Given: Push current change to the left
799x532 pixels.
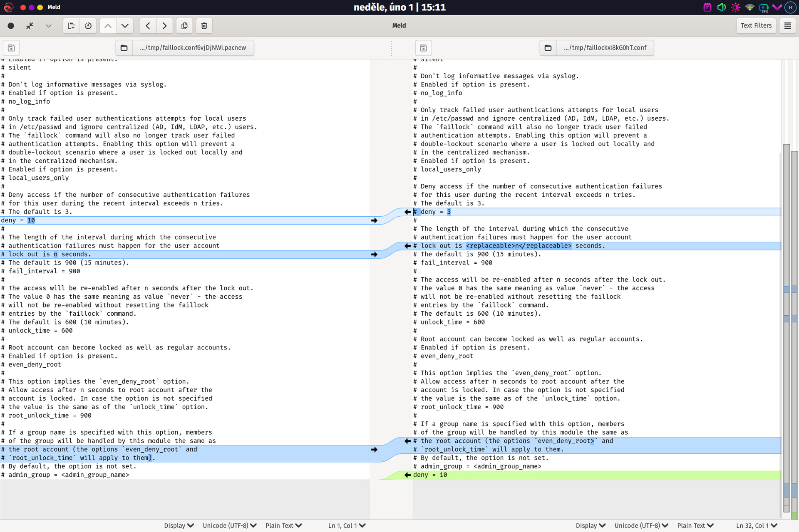Looking at the screenshot, I should [148, 26].
